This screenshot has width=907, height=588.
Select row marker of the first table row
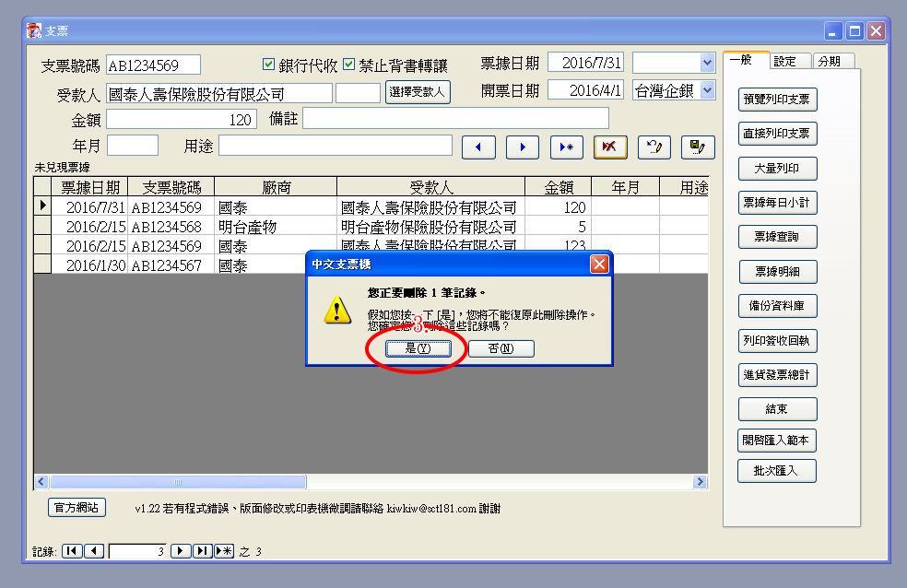click(42, 206)
